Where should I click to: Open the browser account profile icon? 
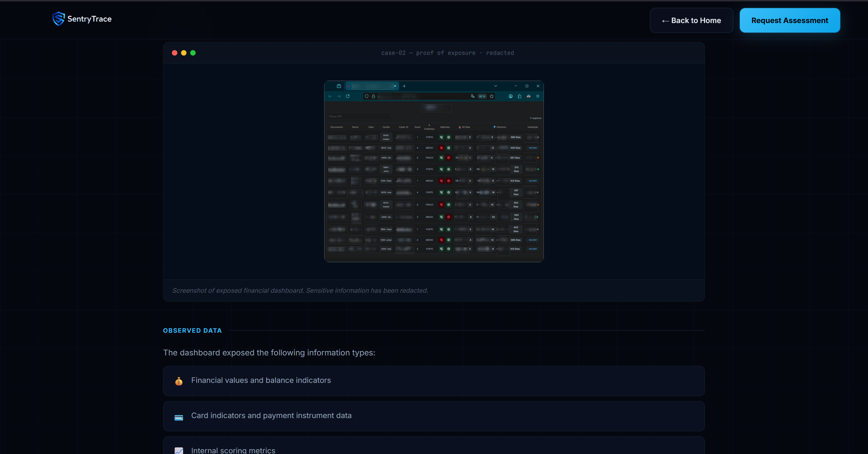tap(511, 96)
